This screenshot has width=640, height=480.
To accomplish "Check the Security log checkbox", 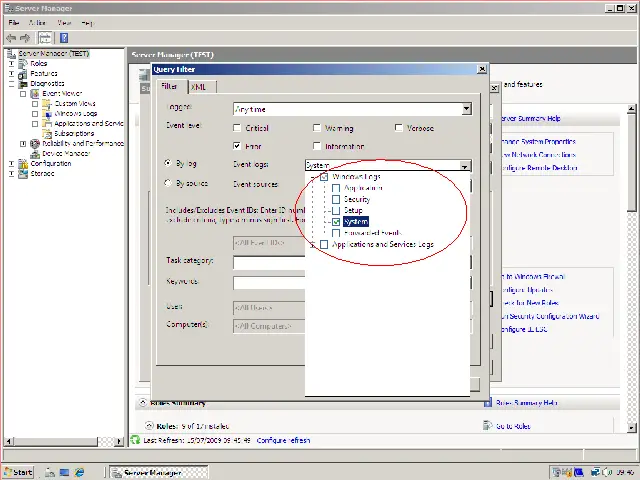I will (x=336, y=199).
